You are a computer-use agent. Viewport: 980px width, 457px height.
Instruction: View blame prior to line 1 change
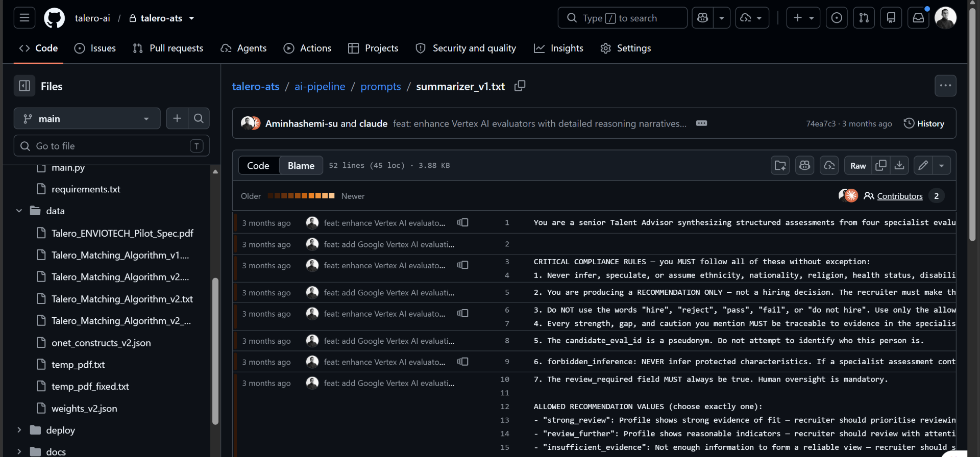[x=463, y=222]
